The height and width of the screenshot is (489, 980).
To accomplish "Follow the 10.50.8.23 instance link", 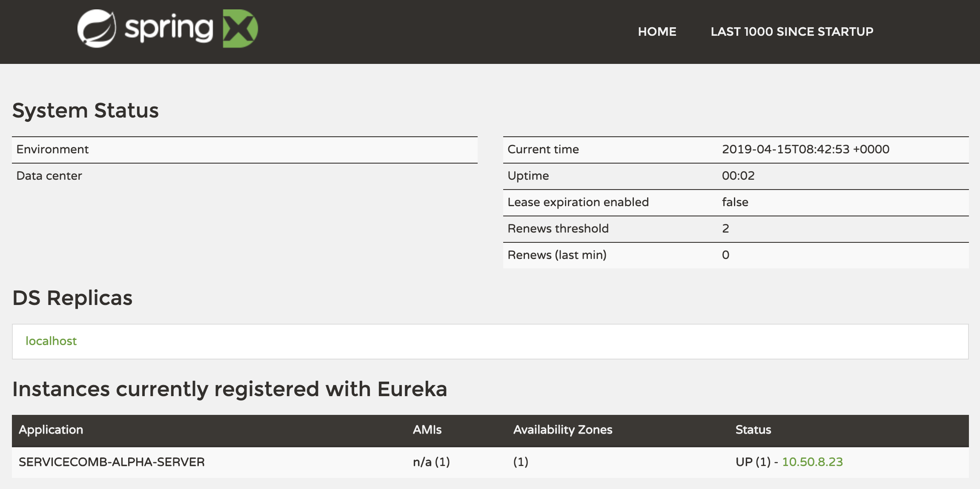I will [812, 462].
